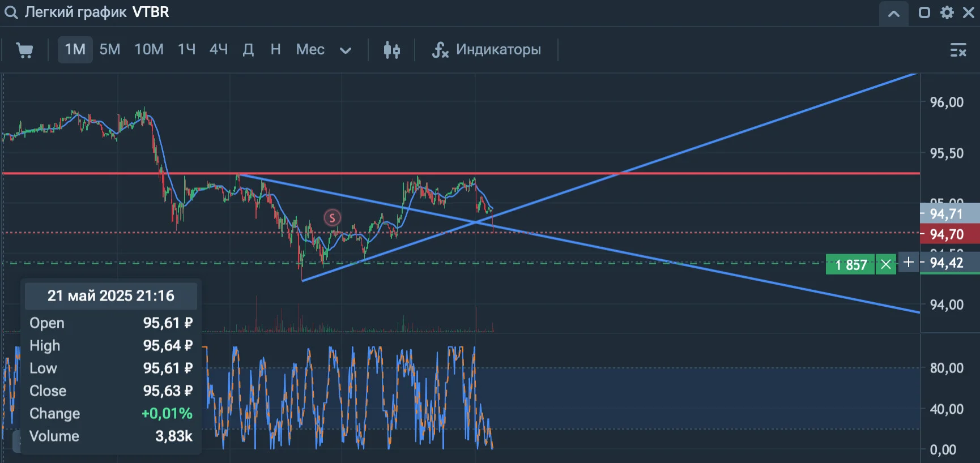Choose the Д daily timeframe

(x=248, y=50)
